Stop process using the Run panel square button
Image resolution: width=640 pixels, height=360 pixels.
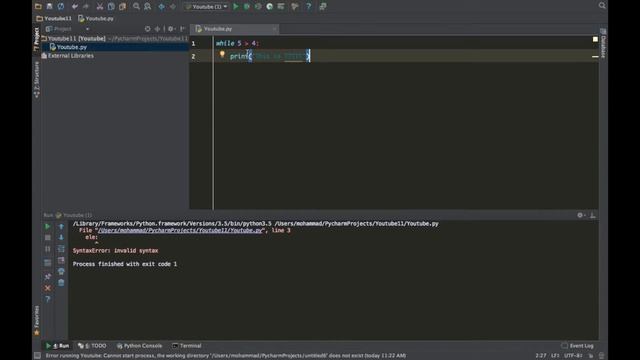coord(47,237)
